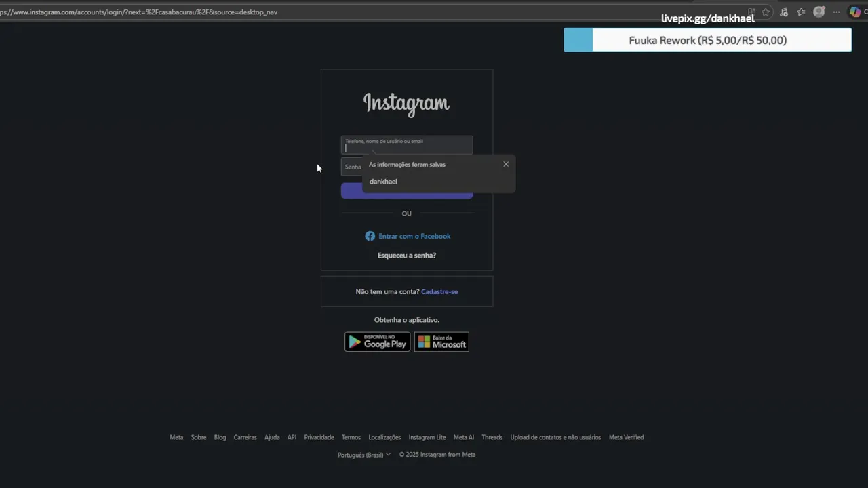
Task: Open the Google Play download badge
Action: click(377, 342)
